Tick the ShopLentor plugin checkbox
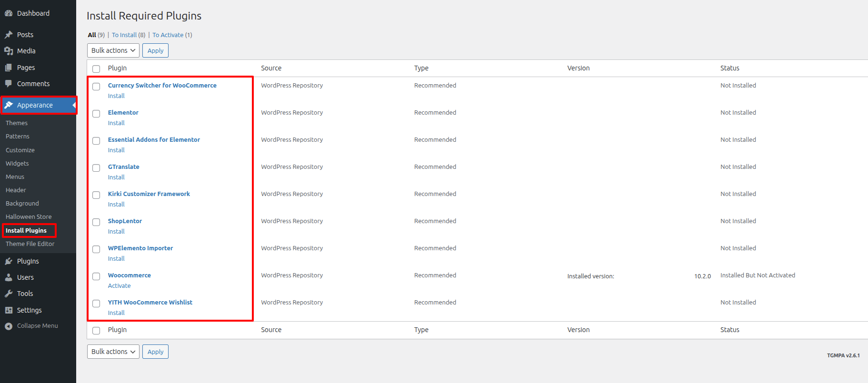Viewport: 868px width, 383px height. click(96, 222)
